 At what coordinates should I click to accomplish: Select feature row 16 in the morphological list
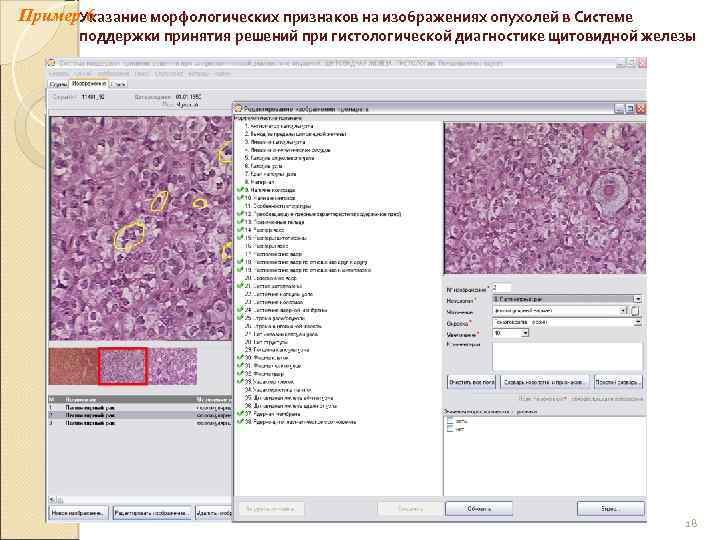point(266,246)
